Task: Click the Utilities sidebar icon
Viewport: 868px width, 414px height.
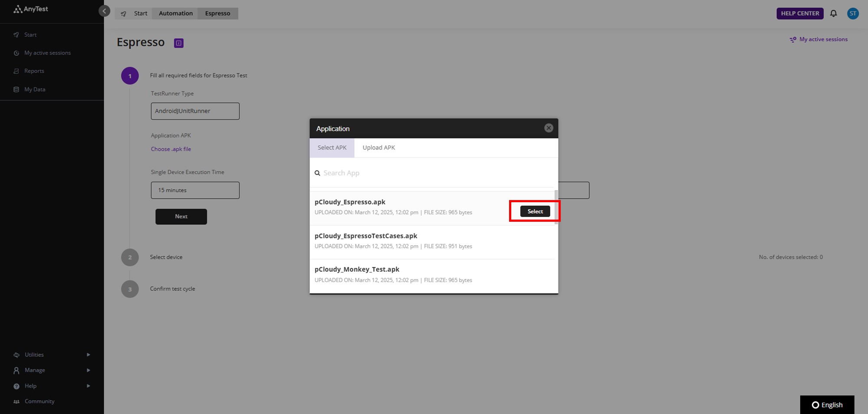Action: 16,355
